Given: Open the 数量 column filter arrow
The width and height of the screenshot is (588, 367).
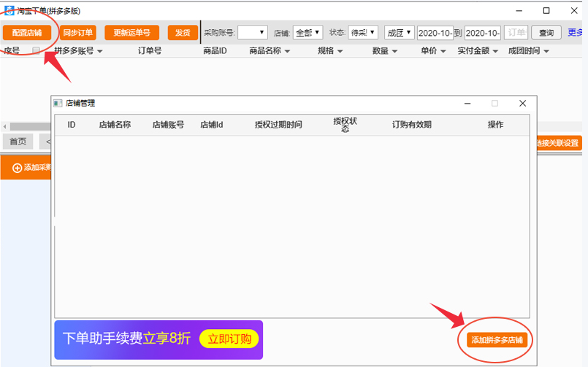Looking at the screenshot, I should pyautogui.click(x=394, y=51).
